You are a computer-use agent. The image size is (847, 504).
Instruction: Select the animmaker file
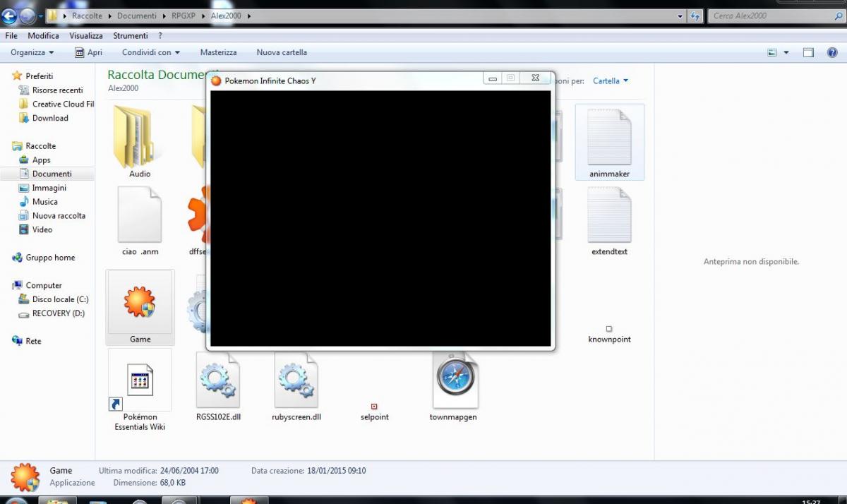[609, 139]
